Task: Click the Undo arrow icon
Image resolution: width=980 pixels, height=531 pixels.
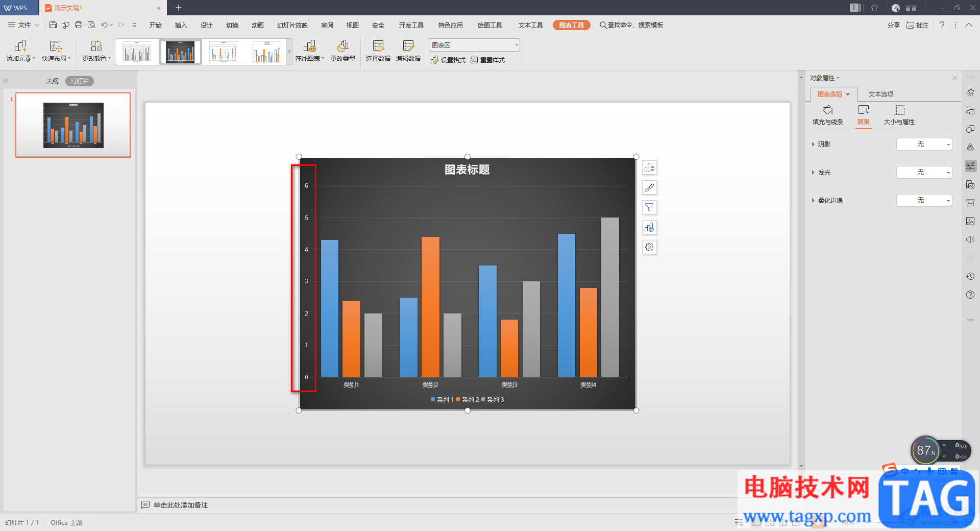Action: pos(104,25)
